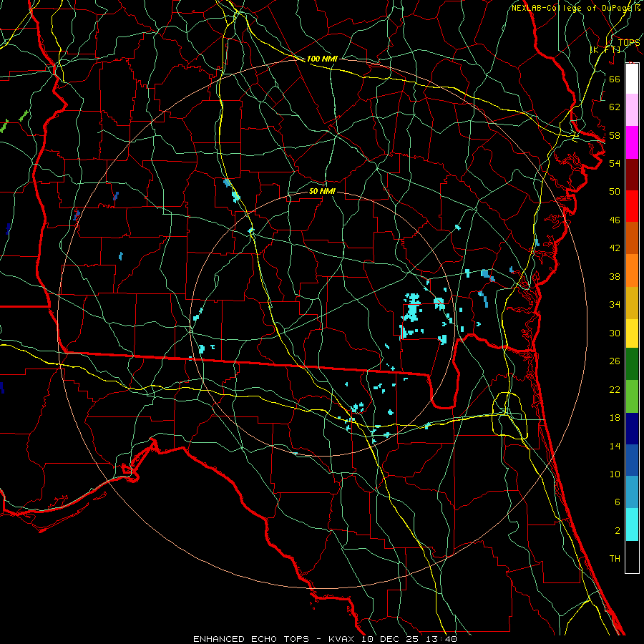
Task: Click the legend value '22'
Action: pos(615,389)
